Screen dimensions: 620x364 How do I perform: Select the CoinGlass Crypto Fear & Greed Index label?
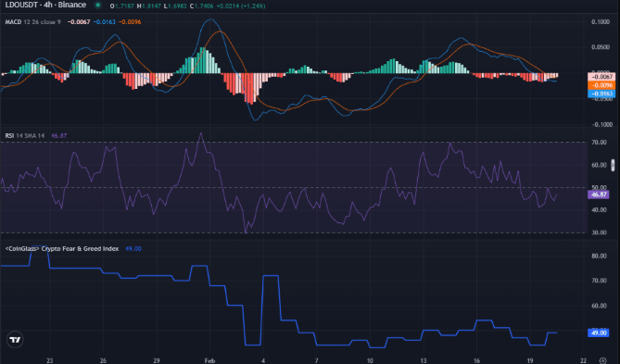(x=62, y=248)
